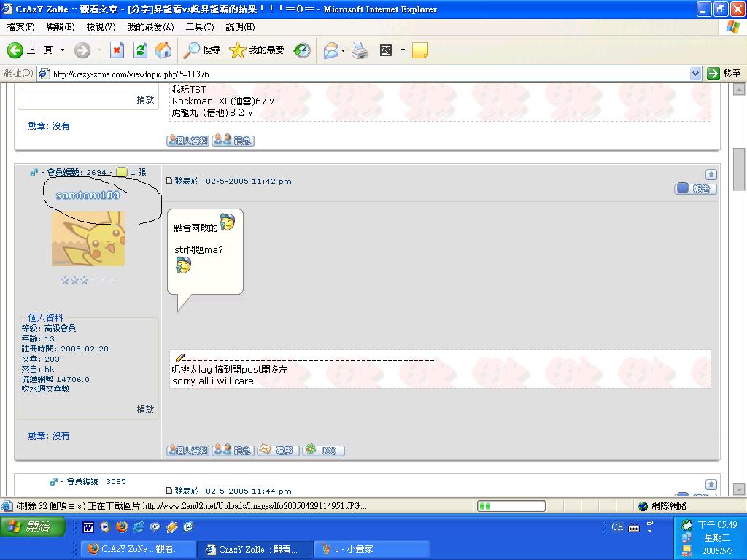
Task: Click the samtom103 username link
Action: [x=88, y=195]
